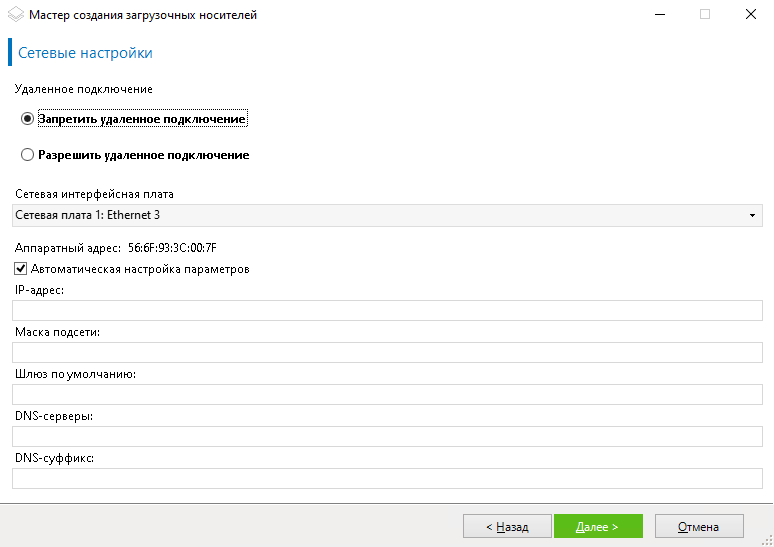
Task: Click the DNS-серверы input field
Action: coord(387,436)
